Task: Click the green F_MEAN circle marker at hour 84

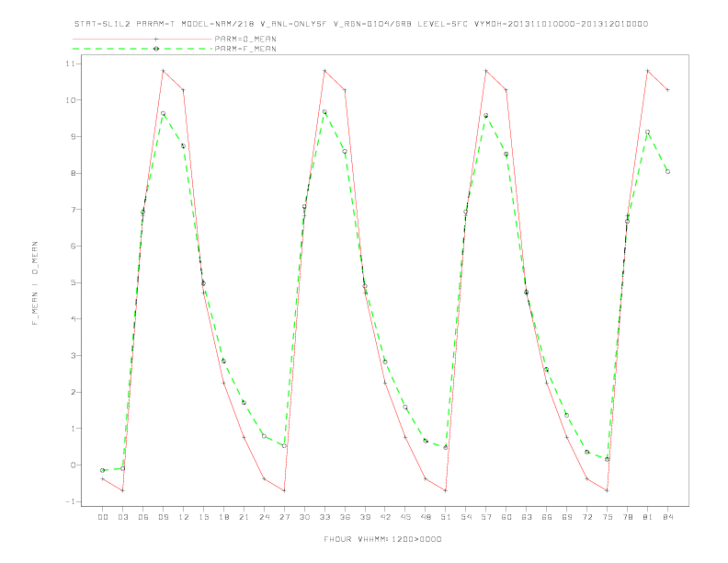Action: pyautogui.click(x=667, y=171)
